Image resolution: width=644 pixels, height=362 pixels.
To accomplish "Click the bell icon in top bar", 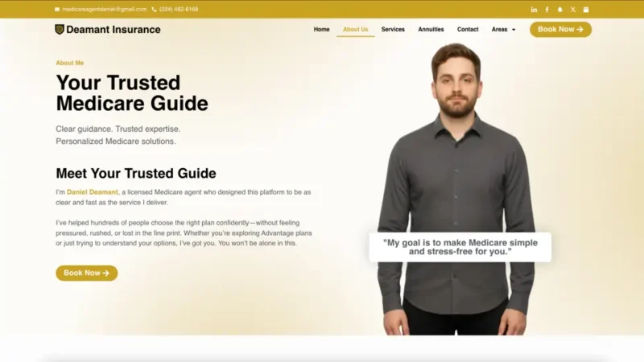I will [x=560, y=10].
